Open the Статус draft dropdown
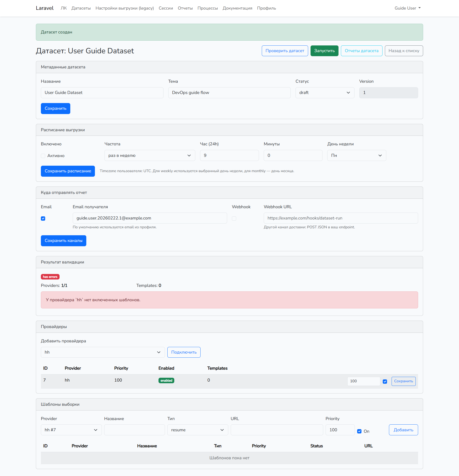 324,93
